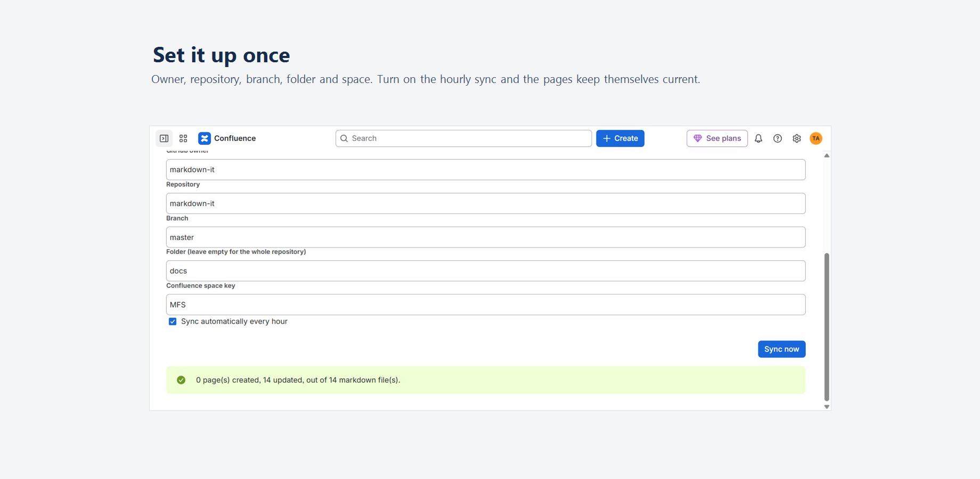Click the 'Confluence space key' label
This screenshot has width=980, height=479.
[201, 286]
